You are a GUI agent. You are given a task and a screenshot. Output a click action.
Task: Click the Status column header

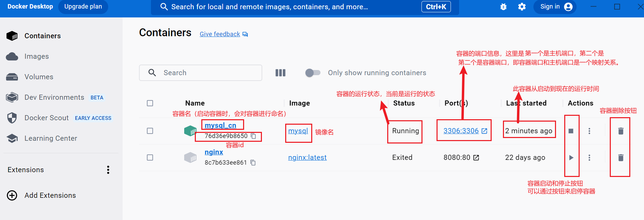(404, 103)
